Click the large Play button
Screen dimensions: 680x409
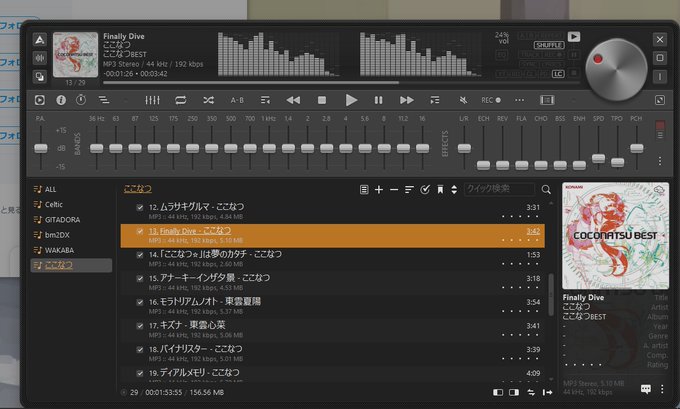(351, 100)
